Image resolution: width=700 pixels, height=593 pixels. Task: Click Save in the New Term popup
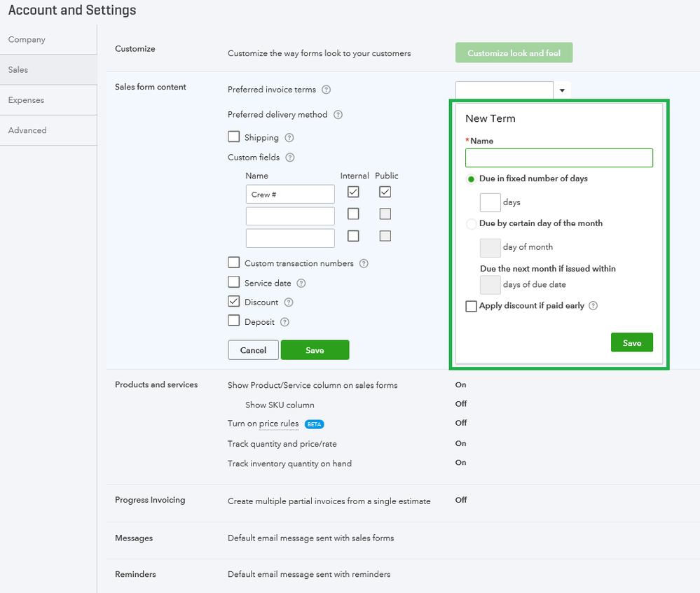tap(631, 343)
